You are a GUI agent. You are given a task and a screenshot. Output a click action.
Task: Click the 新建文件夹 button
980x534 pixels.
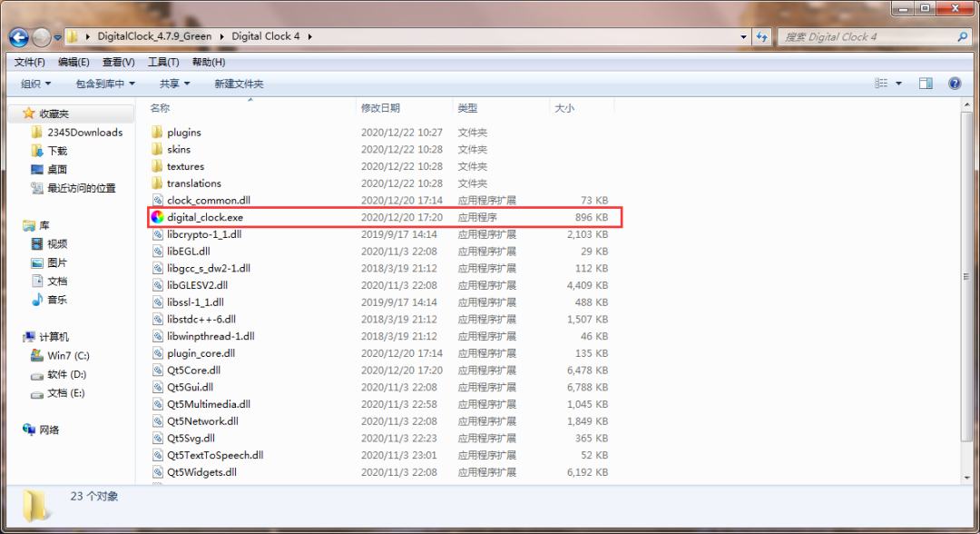pos(239,84)
